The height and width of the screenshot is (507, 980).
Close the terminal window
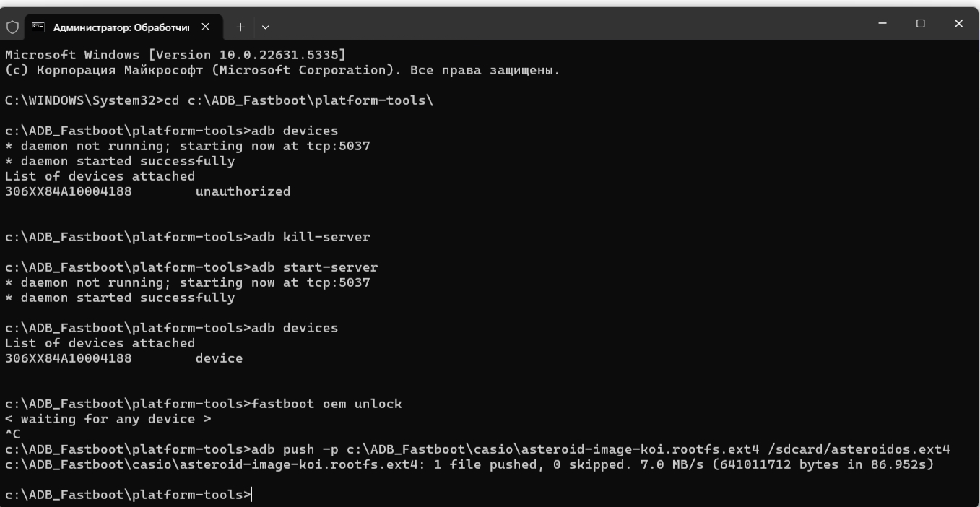(958, 24)
